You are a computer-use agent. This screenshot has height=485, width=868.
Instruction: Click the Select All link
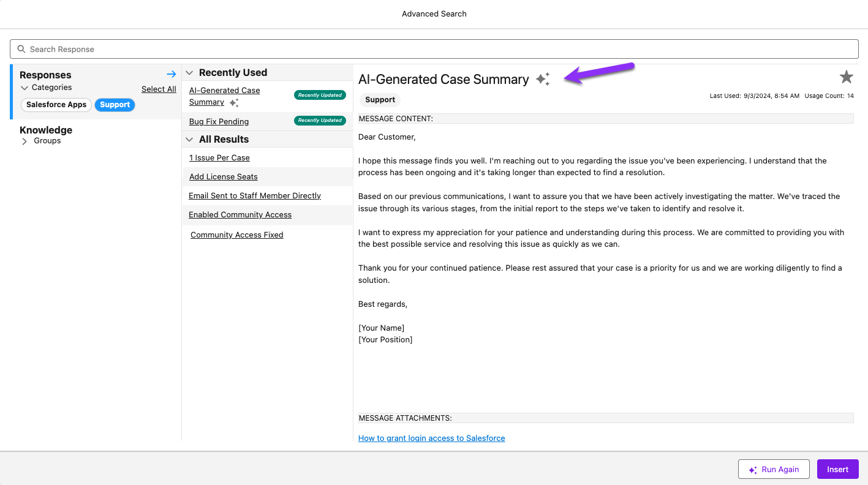(x=159, y=89)
